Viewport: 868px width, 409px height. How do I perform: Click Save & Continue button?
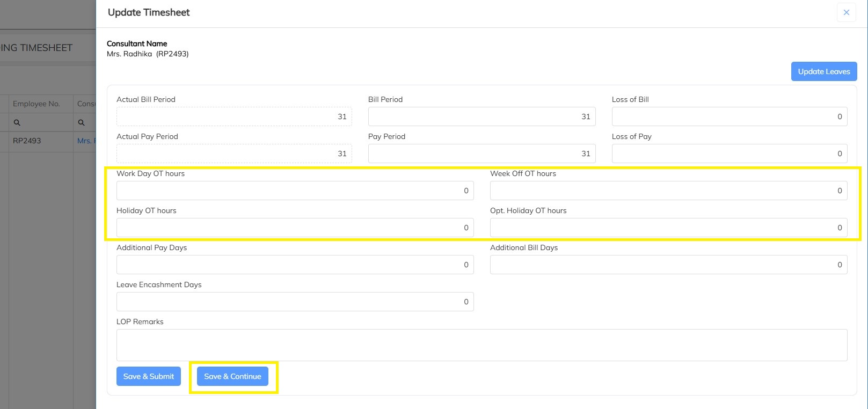pyautogui.click(x=232, y=376)
